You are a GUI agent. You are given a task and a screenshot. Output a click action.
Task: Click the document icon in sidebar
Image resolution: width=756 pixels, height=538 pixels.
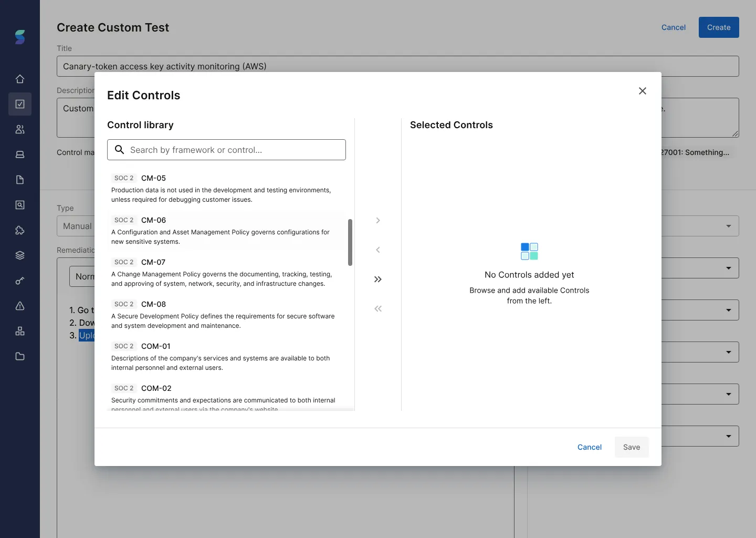[20, 180]
